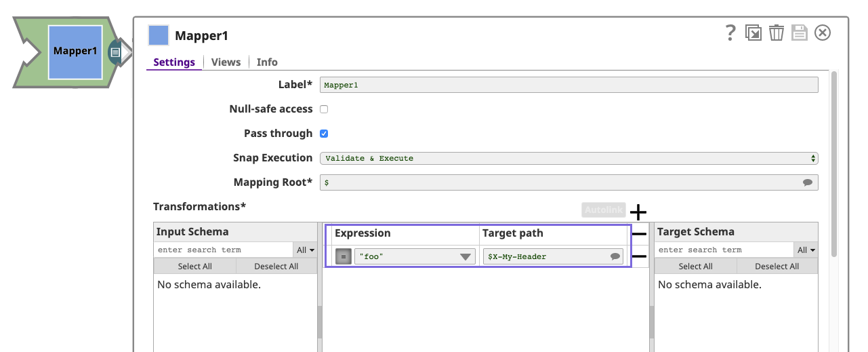Click the plus icon to add transformation
Image resolution: width=868 pixels, height=352 pixels.
point(638,211)
